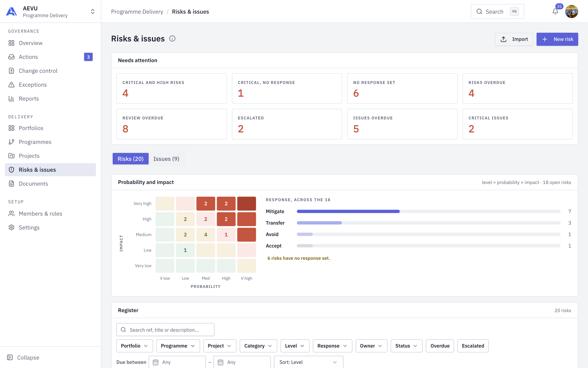Open the user avatar menu
Screen dimensions: 588x368
point(571,11)
